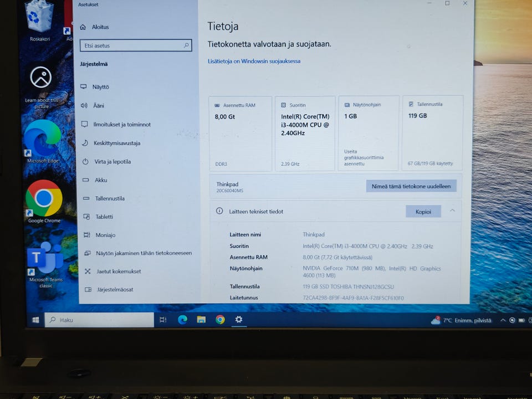This screenshot has width=532, height=399.
Task: Select the Näytönohjain card
Action: 369,133
